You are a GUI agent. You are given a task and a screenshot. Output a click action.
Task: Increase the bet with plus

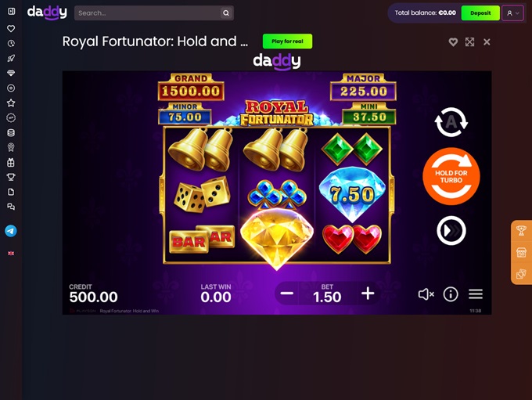(x=368, y=294)
